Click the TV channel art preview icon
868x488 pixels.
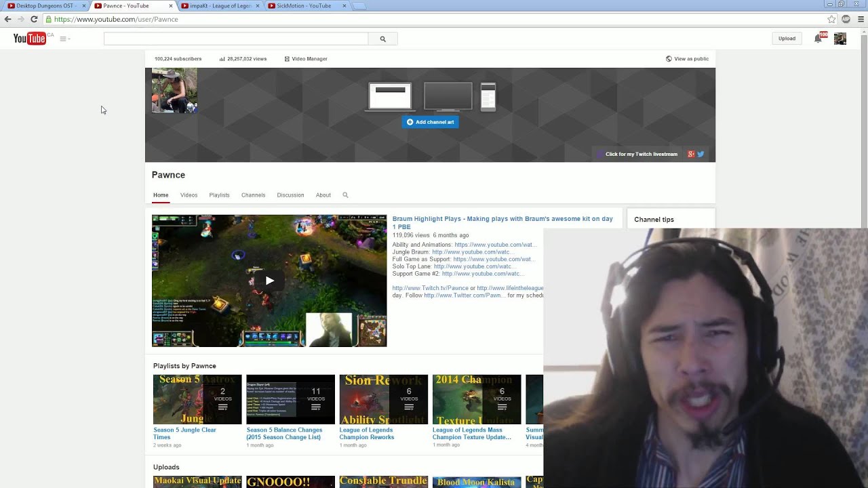448,96
